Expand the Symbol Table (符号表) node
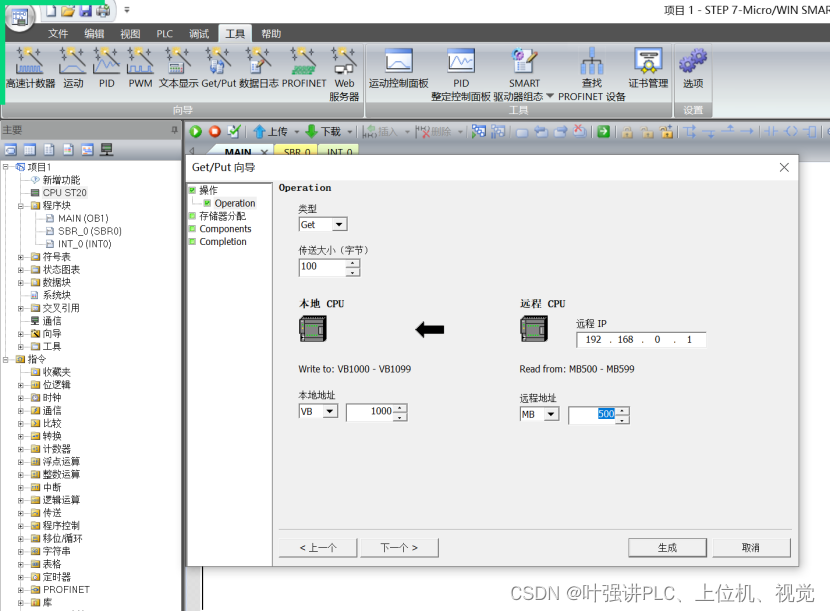 coord(21,257)
